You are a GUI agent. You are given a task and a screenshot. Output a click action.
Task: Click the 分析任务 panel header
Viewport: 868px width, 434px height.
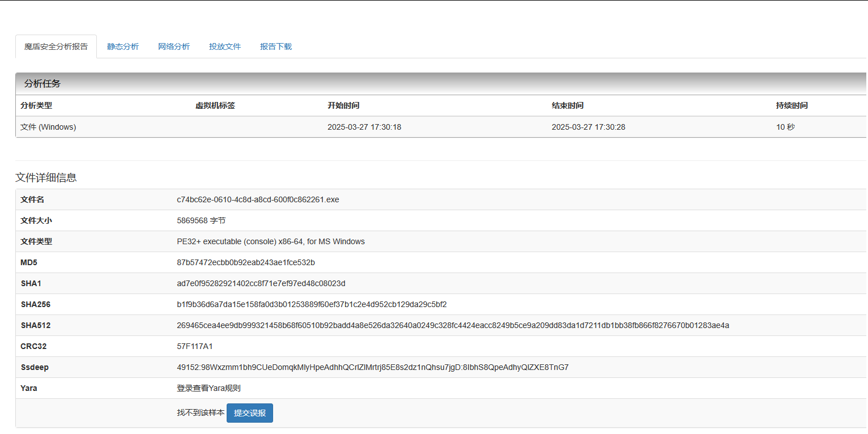point(42,84)
